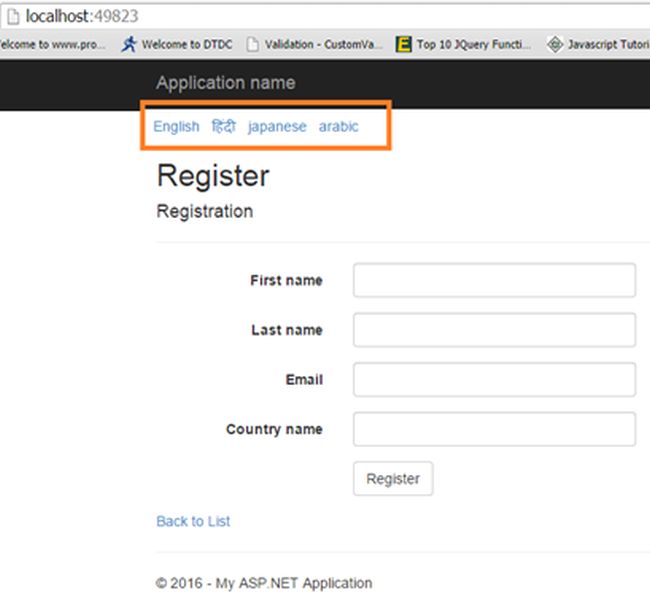Click the Email label
The width and height of the screenshot is (650, 607).
(x=304, y=379)
